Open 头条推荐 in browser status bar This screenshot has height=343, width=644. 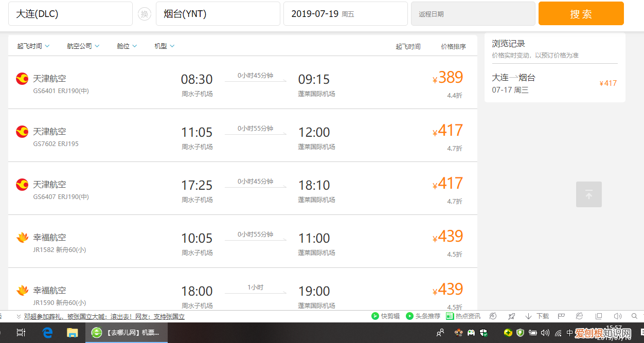coord(423,316)
